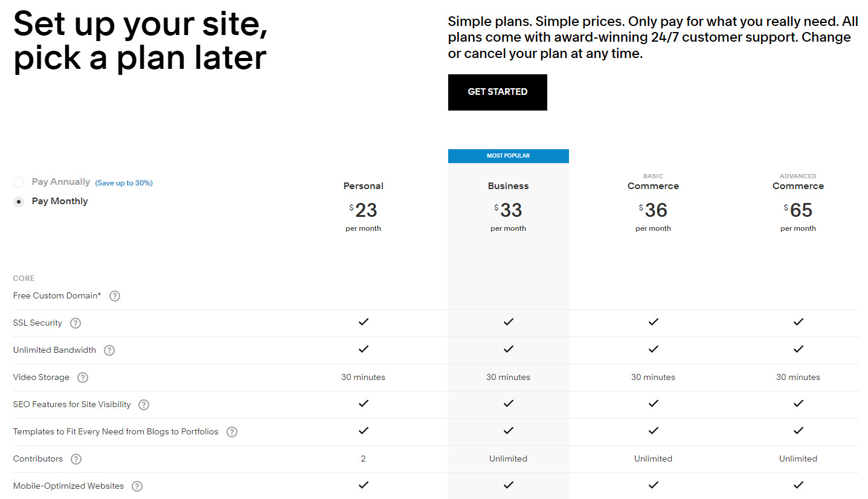Open the SSL Security help tooltip icon
868x499 pixels.
(76, 323)
